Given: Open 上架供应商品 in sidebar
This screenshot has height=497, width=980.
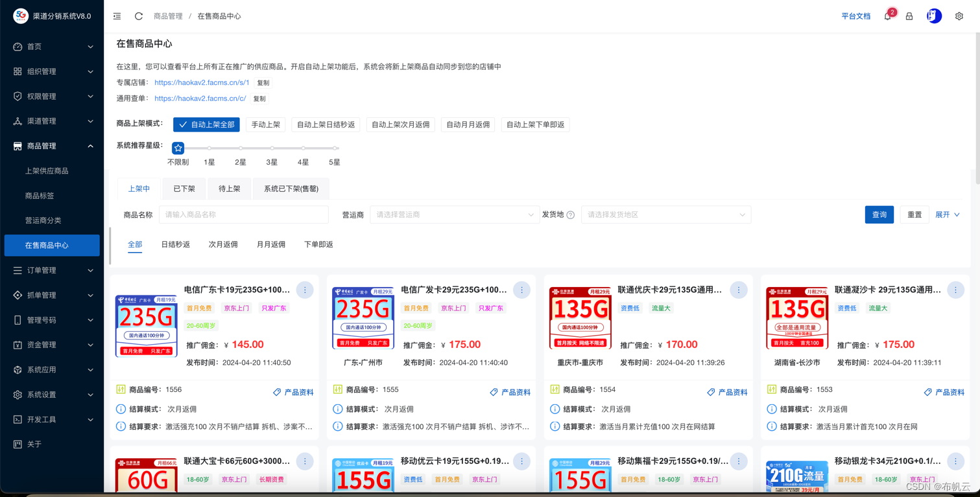Looking at the screenshot, I should 52,171.
